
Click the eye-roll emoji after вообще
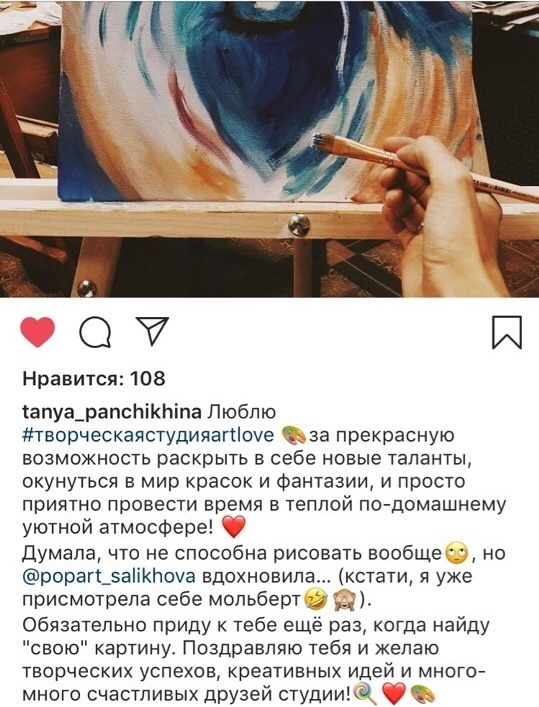[x=456, y=553]
